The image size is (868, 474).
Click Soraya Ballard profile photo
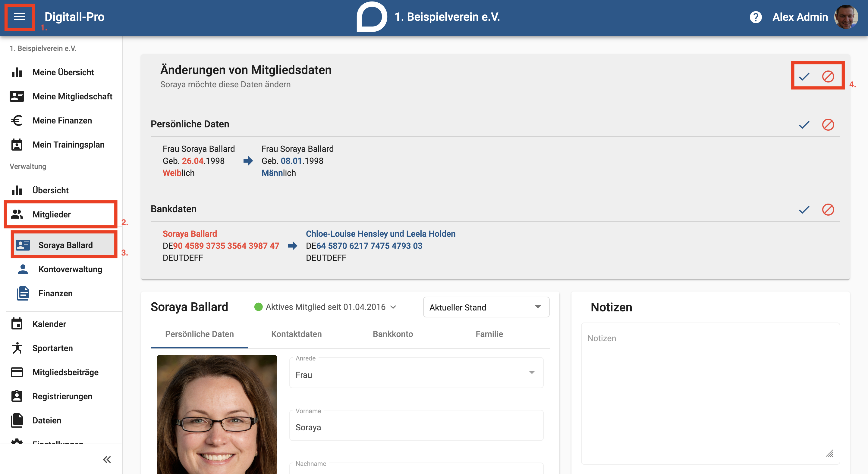pos(217,414)
